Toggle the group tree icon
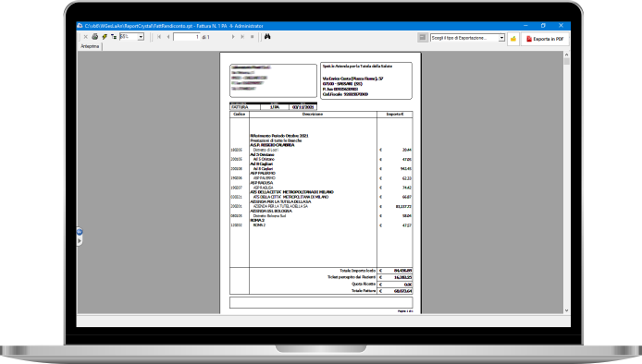642x364 pixels. click(x=114, y=37)
